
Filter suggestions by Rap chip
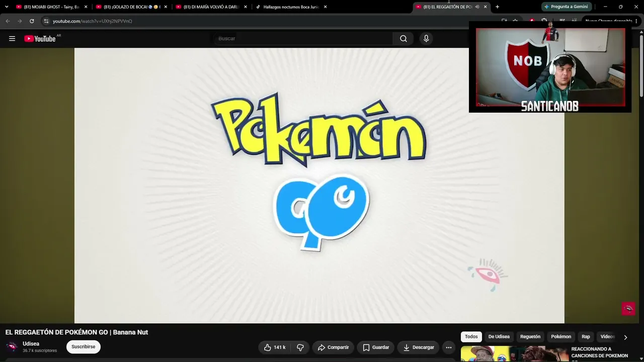pos(586,337)
